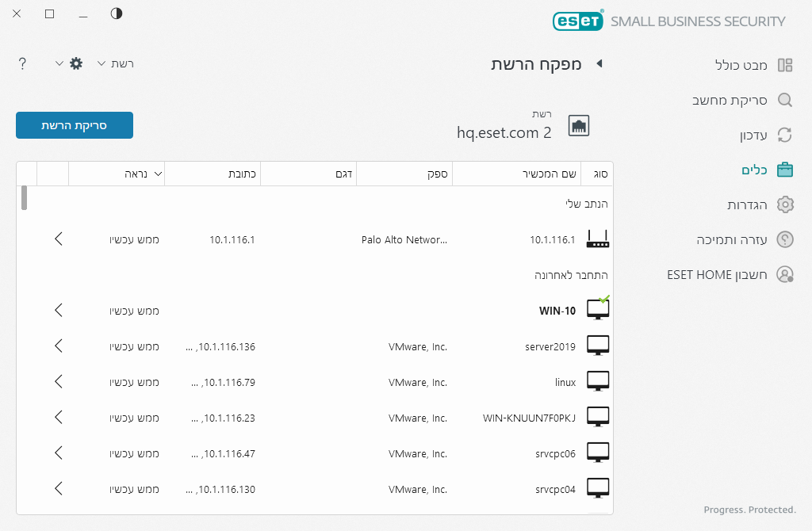Click the כלים toolbox icon
812x531 pixels.
tap(785, 170)
